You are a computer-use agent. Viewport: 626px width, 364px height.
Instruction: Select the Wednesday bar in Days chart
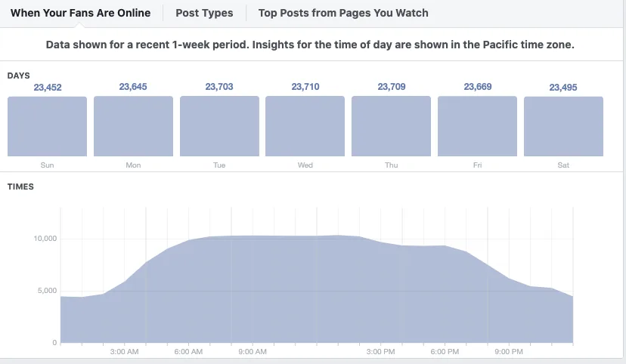pos(305,126)
